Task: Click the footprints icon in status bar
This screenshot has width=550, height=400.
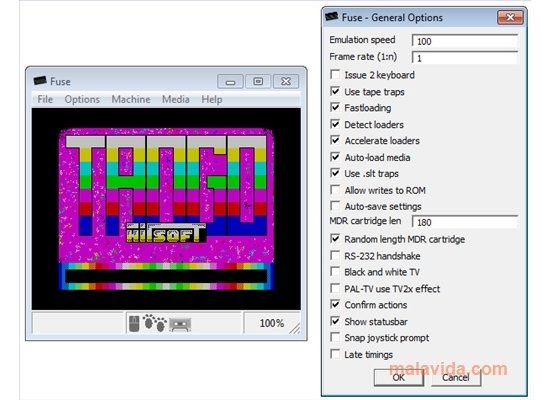Action: pyautogui.click(x=154, y=323)
